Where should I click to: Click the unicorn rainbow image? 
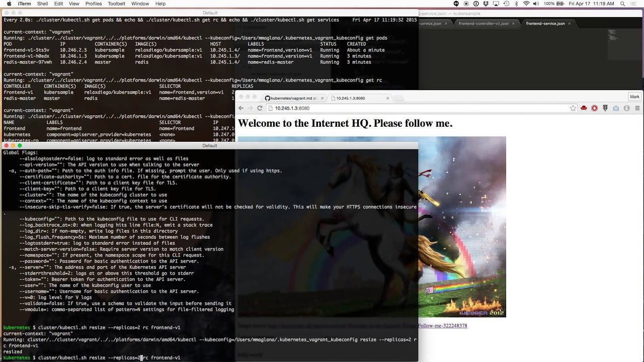click(x=462, y=226)
